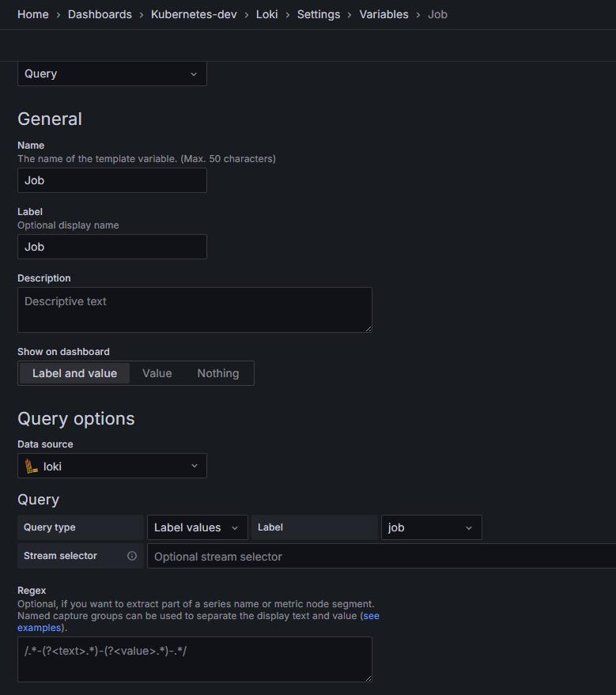Click into the Label display name field
The width and height of the screenshot is (616, 695).
point(112,247)
